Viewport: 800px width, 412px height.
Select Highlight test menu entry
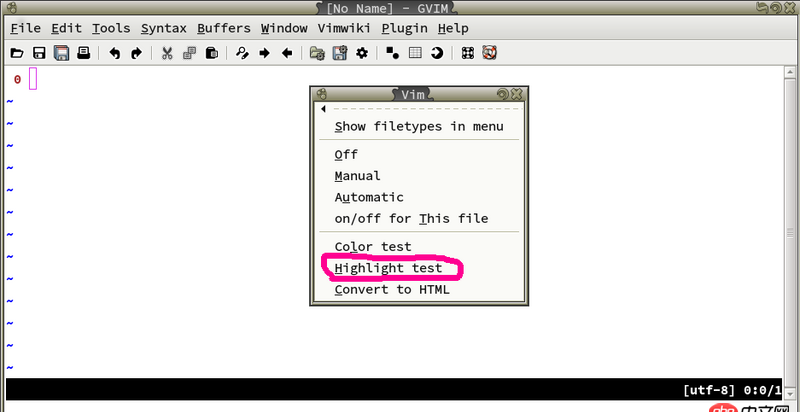(419, 268)
